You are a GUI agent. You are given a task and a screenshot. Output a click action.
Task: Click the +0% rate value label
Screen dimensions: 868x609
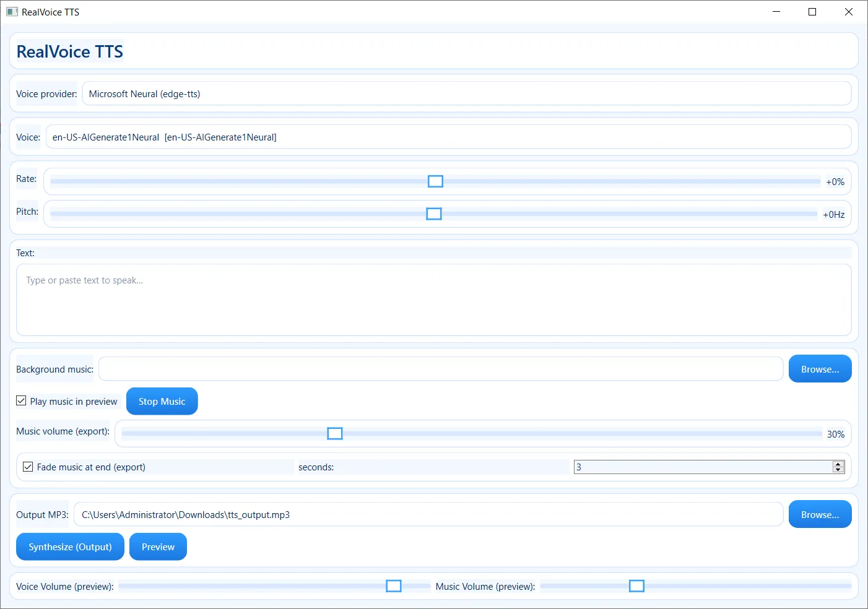point(835,182)
